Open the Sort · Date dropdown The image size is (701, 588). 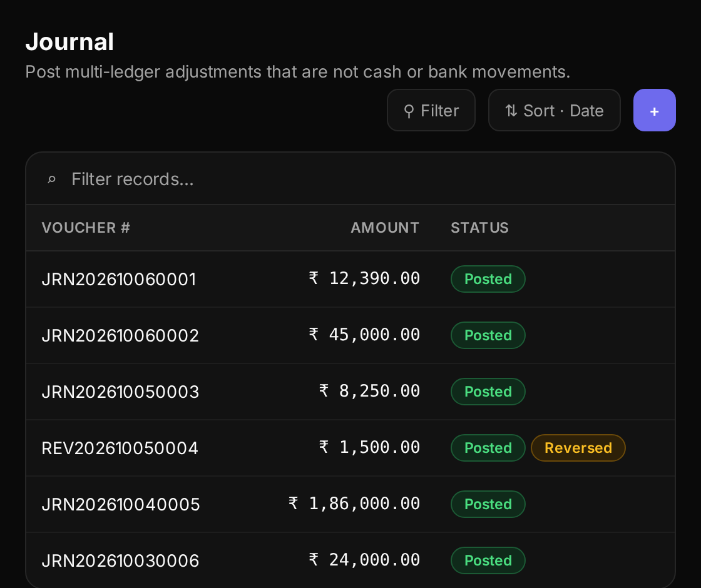point(555,110)
